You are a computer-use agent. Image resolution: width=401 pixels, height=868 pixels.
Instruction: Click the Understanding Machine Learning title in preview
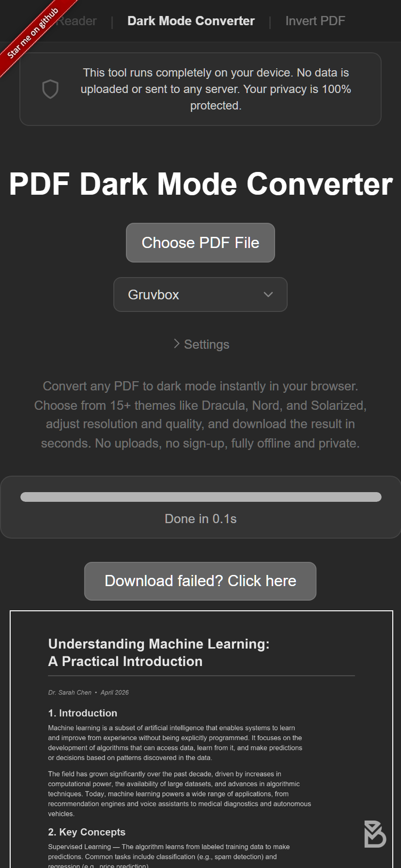[159, 652]
